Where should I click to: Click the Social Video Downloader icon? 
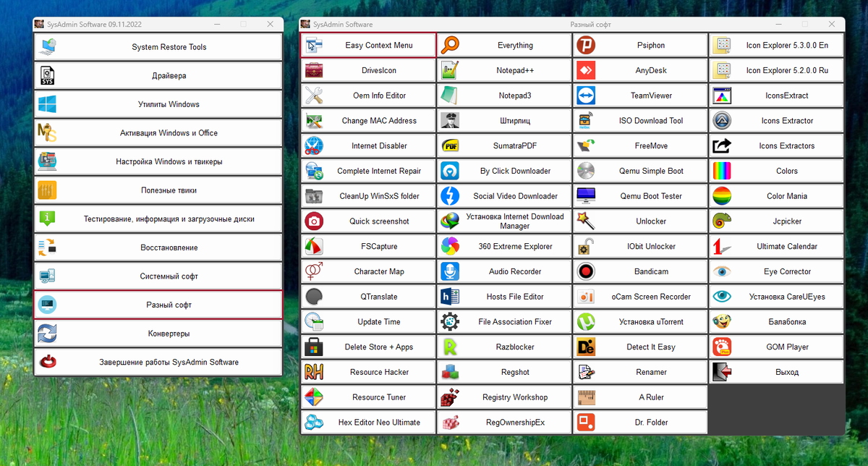(x=450, y=195)
